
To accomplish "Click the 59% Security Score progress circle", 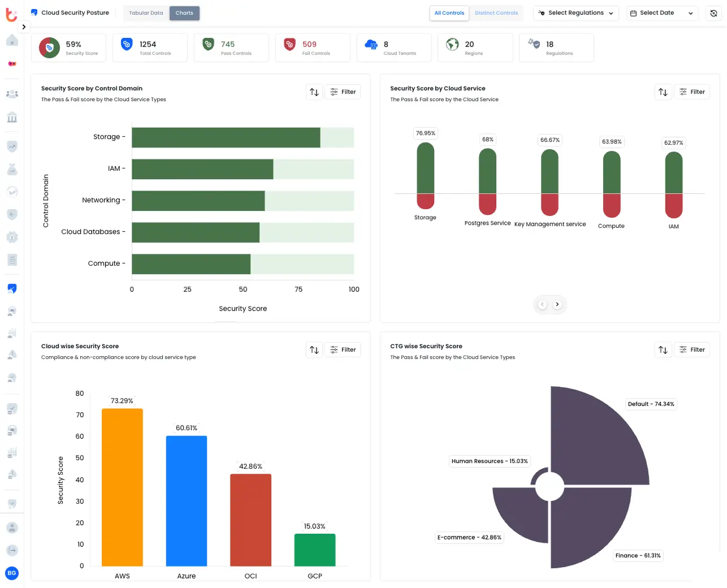I will click(x=49, y=48).
